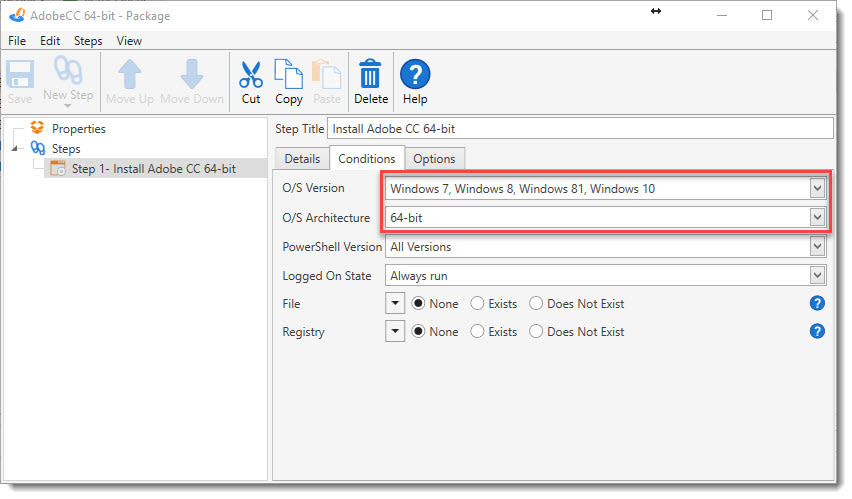Click the Logged On State label
Viewport: 852px width, 499px height.
(x=327, y=276)
